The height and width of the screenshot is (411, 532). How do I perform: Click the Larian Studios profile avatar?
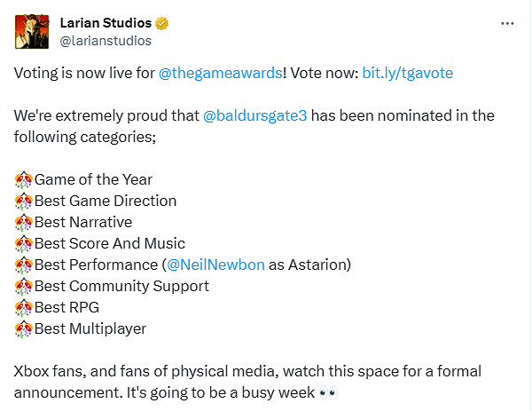point(31,31)
